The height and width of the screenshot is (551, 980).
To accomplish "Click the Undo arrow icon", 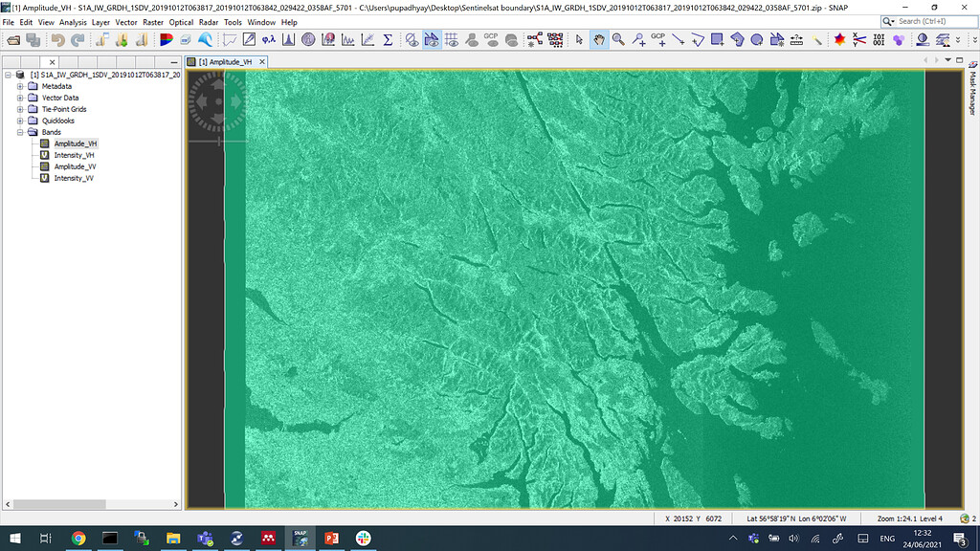I will click(57, 39).
